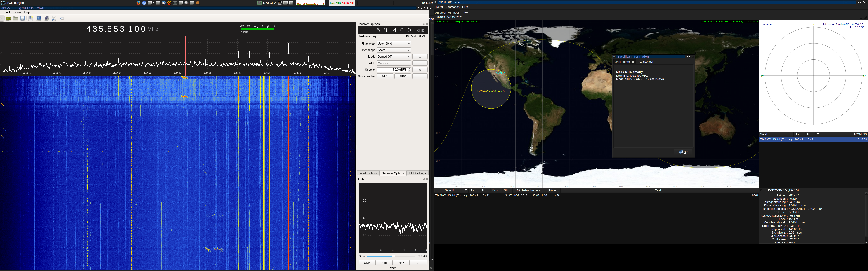
Task: Expand the Mode Demod Off dropdown
Action: point(394,56)
